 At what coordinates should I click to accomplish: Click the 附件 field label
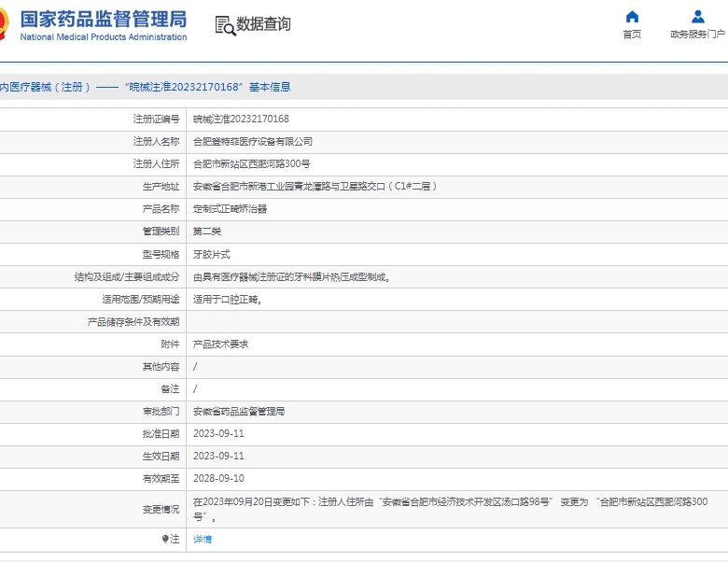pyautogui.click(x=170, y=345)
